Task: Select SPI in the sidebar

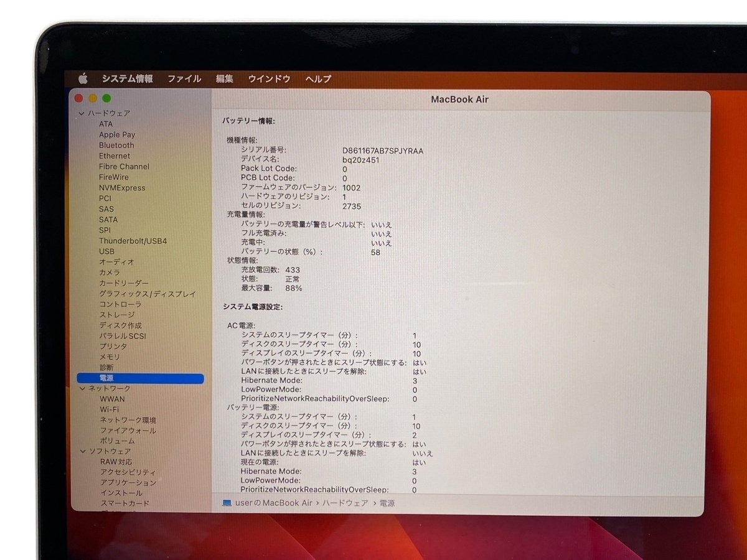Action: click(x=105, y=230)
